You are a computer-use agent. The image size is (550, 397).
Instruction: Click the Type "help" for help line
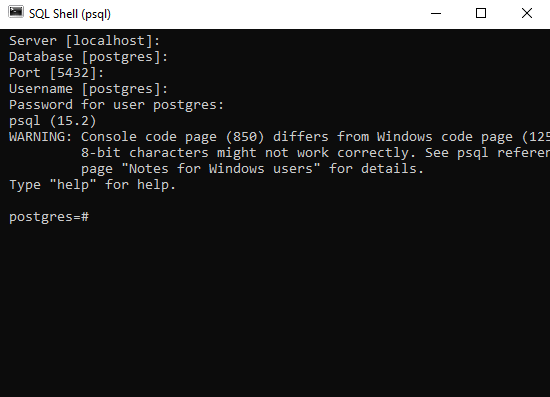point(93,185)
